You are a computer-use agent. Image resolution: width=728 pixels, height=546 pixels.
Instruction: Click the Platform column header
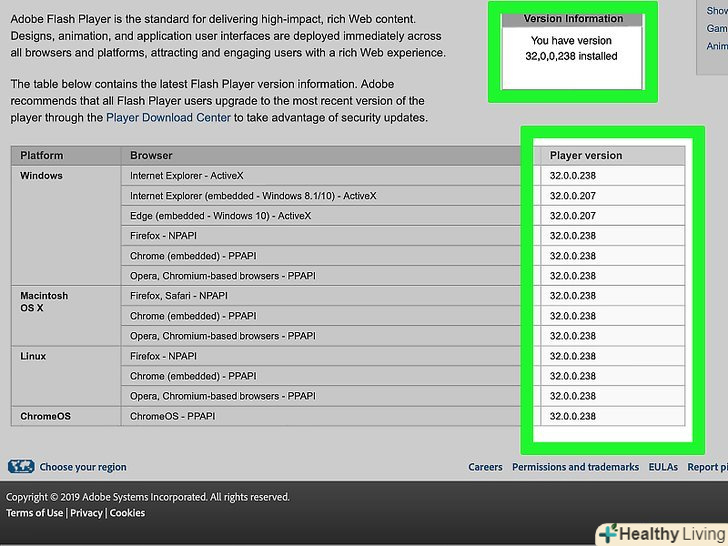[42, 156]
